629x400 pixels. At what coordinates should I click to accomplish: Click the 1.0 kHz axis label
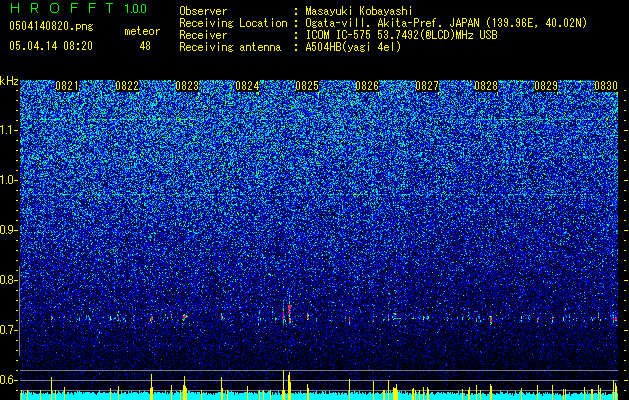9,180
